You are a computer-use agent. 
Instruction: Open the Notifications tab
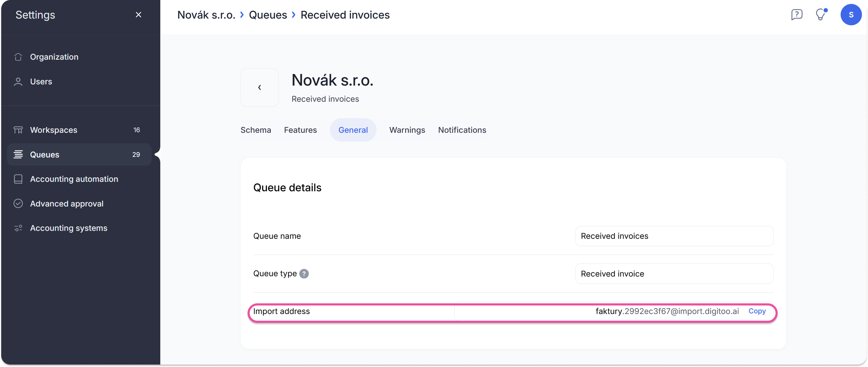462,130
